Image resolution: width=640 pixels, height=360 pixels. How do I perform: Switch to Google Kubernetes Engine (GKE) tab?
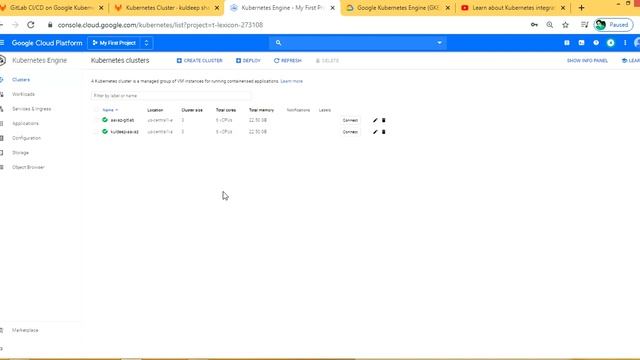pos(398,8)
